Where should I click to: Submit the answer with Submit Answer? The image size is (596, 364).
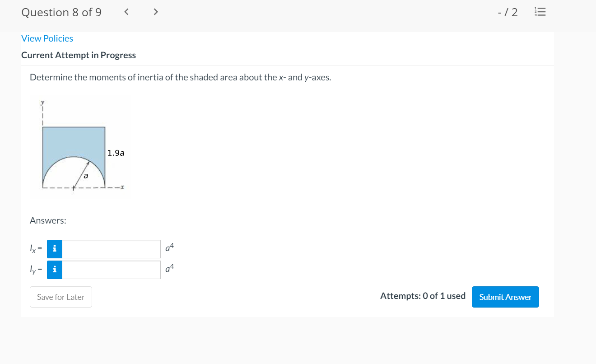(505, 297)
